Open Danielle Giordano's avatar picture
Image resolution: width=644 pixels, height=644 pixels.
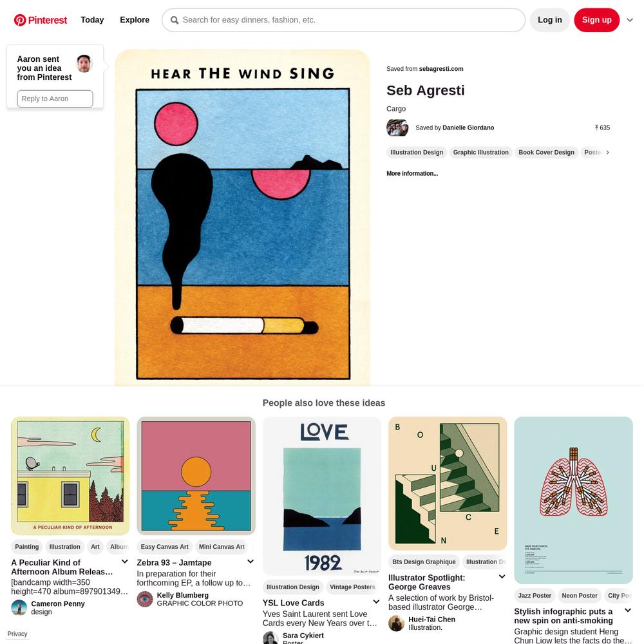pos(397,128)
